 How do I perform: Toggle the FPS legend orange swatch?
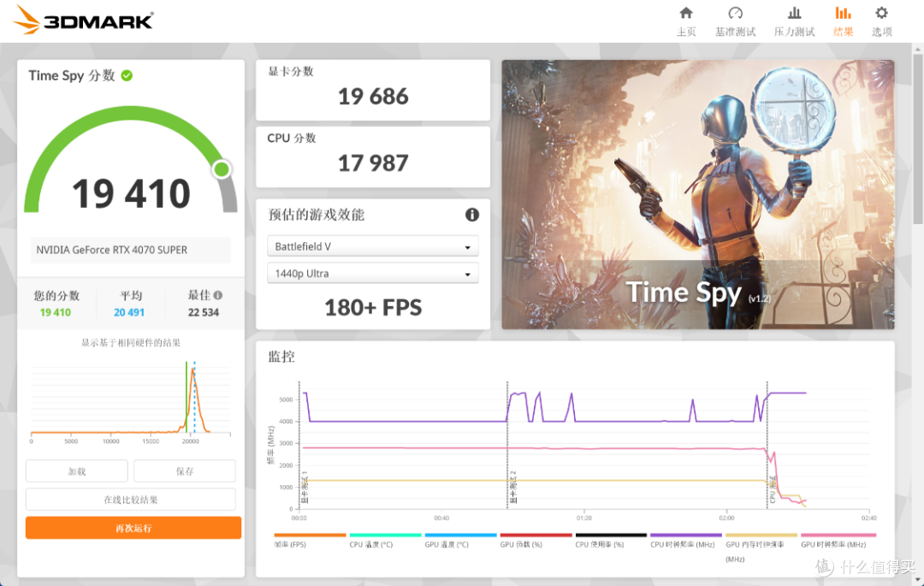pos(310,536)
